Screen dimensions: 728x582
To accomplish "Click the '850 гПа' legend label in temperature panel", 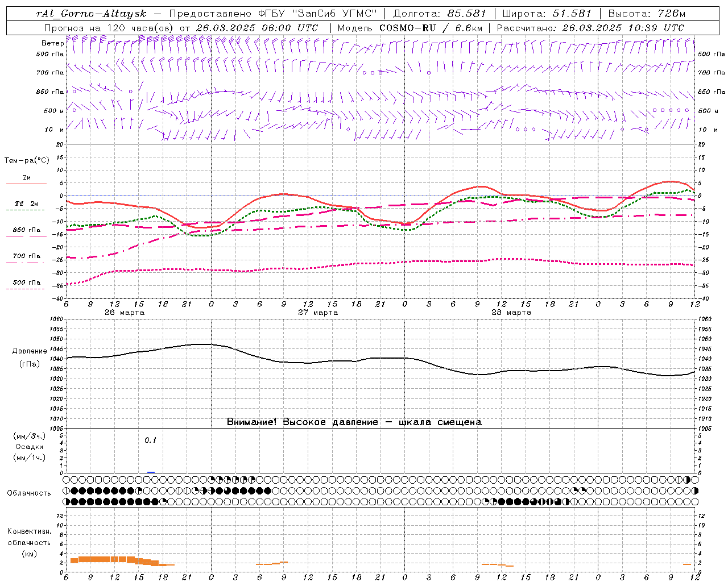I will (27, 230).
